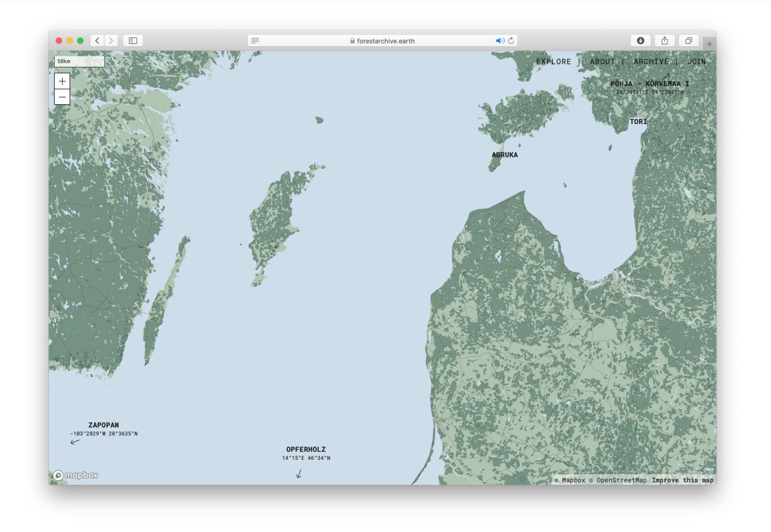Click the JOIN link

coord(696,61)
